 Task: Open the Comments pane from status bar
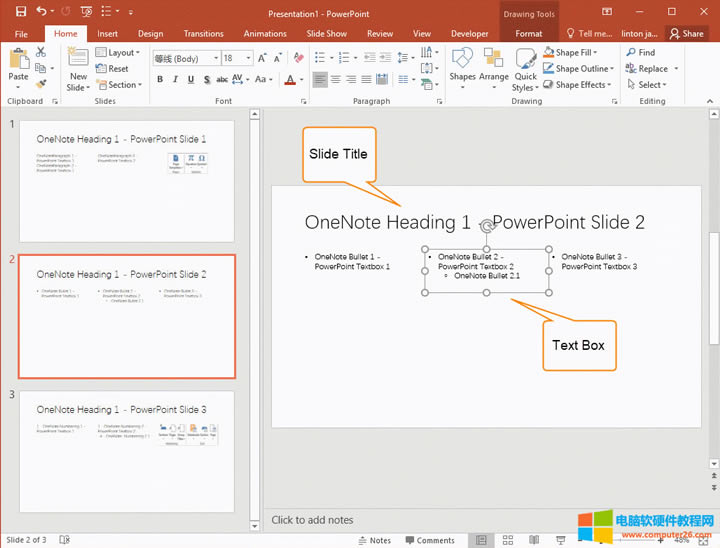(429, 540)
